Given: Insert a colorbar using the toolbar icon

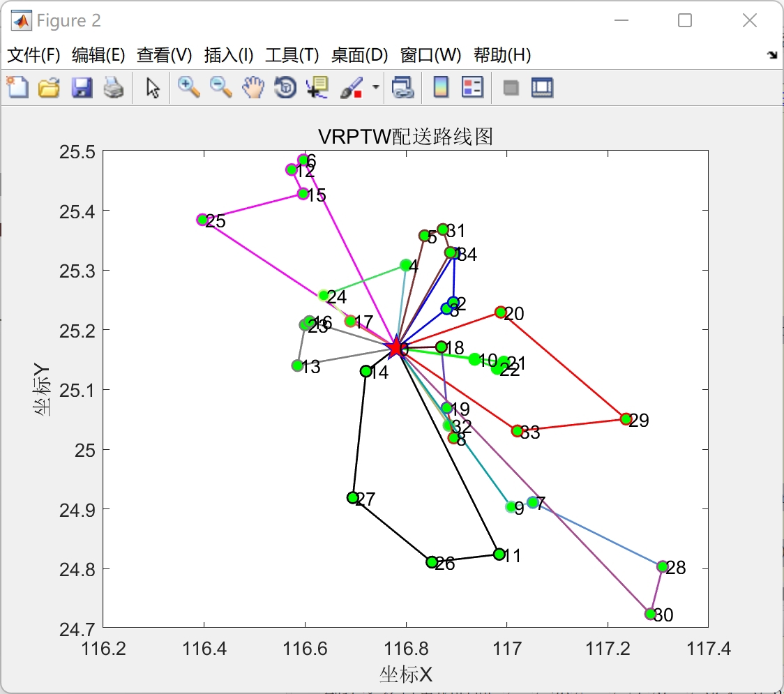Looking at the screenshot, I should point(441,87).
